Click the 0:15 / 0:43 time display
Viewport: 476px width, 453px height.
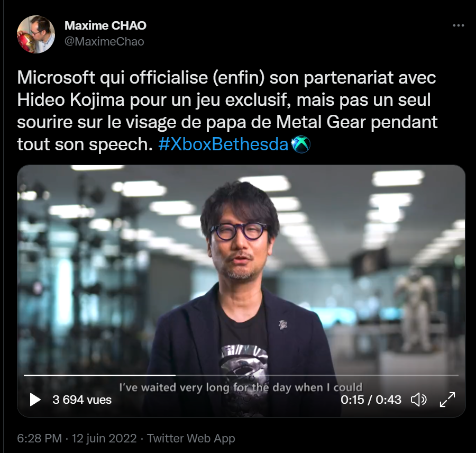[x=371, y=400]
